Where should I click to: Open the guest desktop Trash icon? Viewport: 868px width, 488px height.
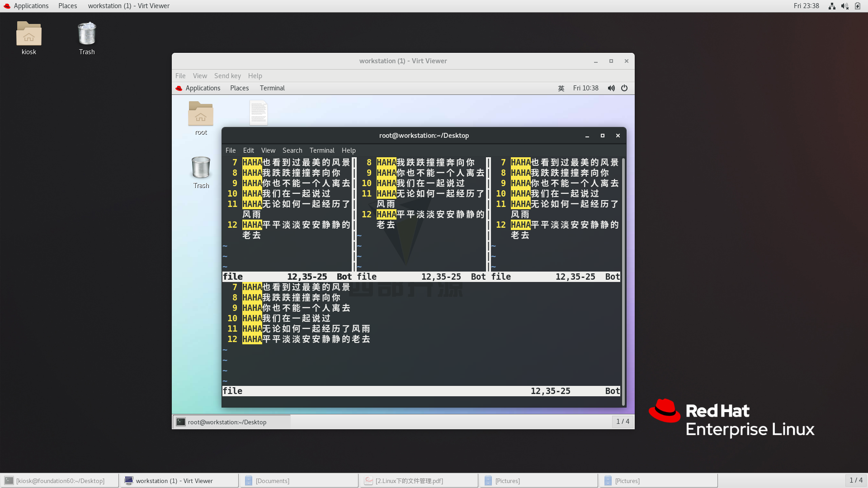pyautogui.click(x=201, y=168)
